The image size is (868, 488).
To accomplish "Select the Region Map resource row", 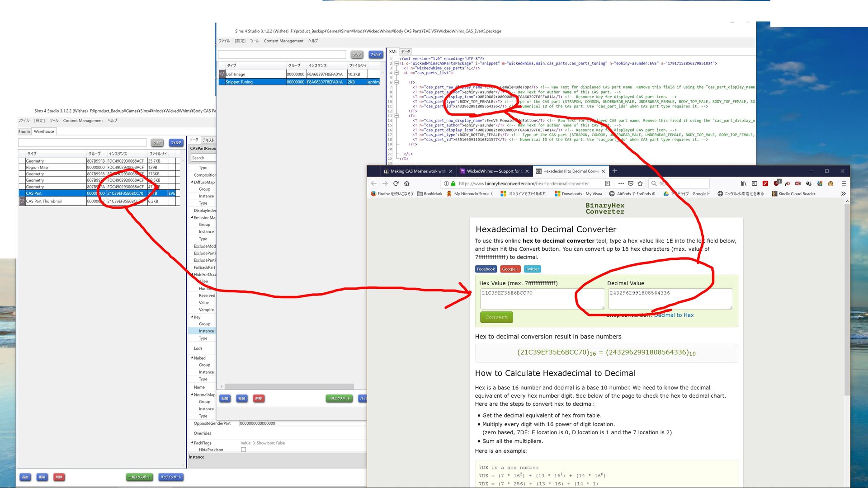I will click(99, 167).
